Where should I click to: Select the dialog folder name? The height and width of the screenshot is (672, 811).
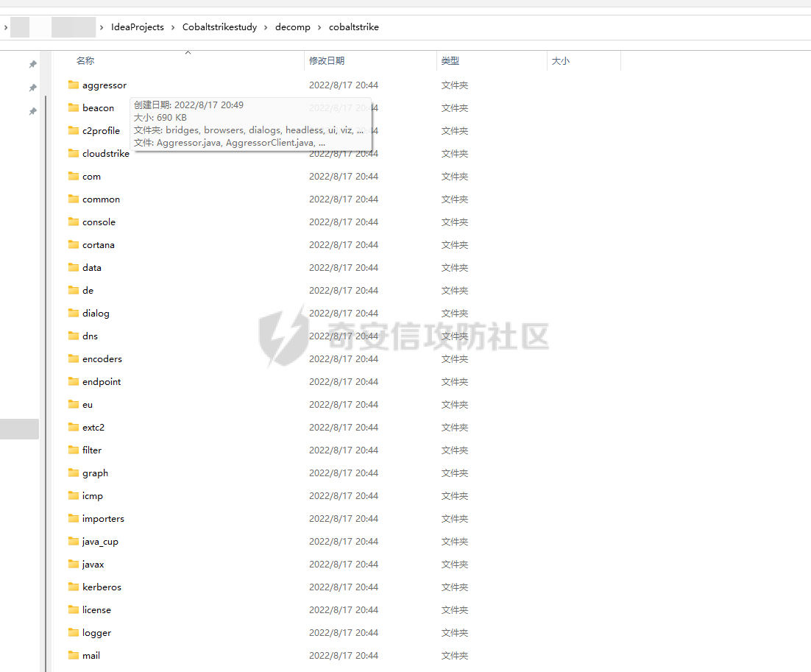point(96,313)
